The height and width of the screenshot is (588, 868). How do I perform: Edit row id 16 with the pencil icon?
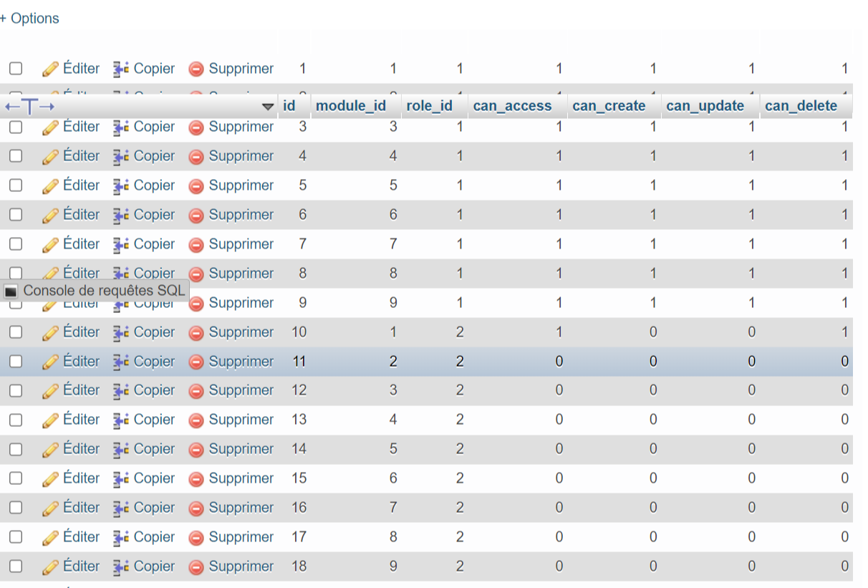point(50,509)
